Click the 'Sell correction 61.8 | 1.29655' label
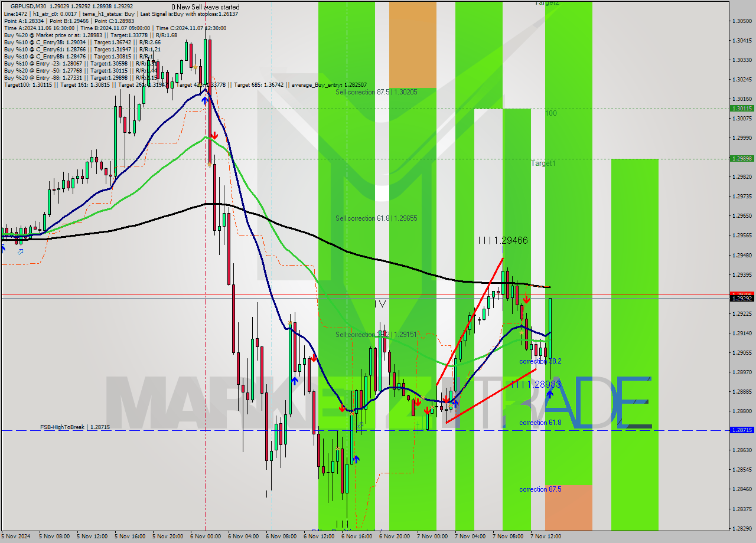756x543 pixels. (x=376, y=218)
